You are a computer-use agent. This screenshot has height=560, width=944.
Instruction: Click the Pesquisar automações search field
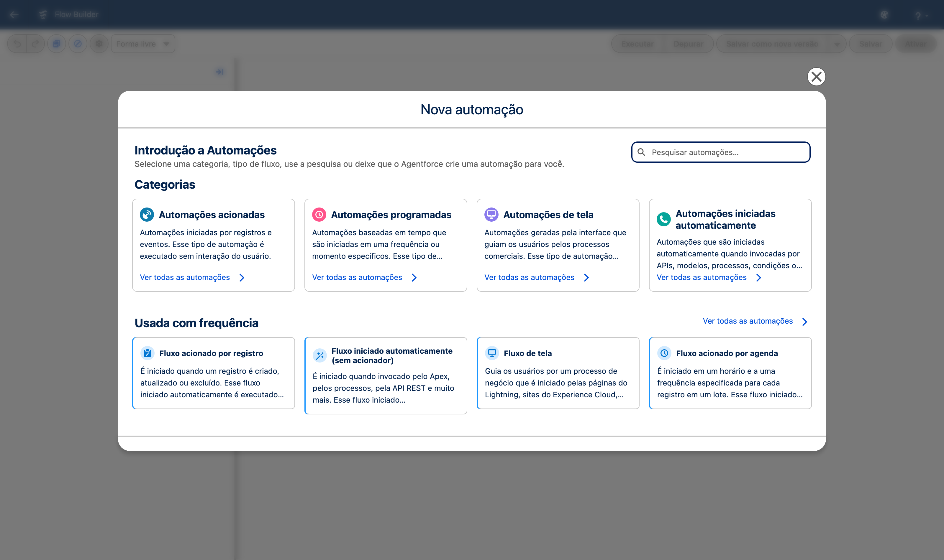point(720,152)
